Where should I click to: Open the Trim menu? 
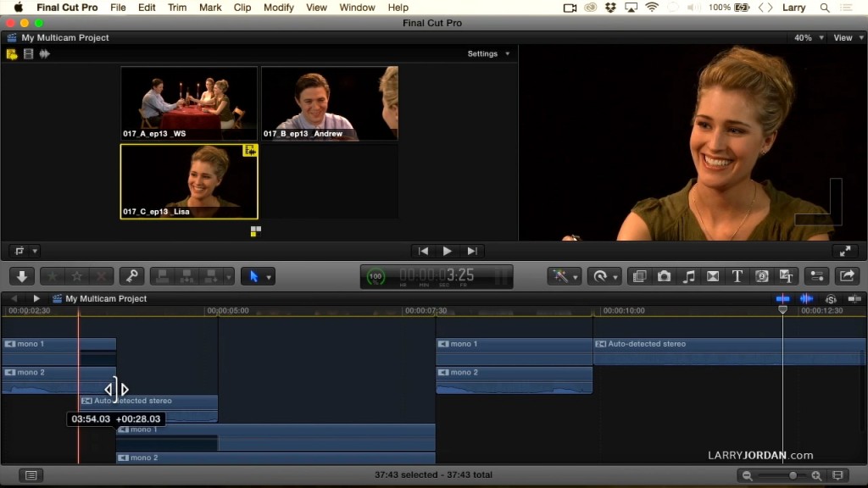point(177,8)
